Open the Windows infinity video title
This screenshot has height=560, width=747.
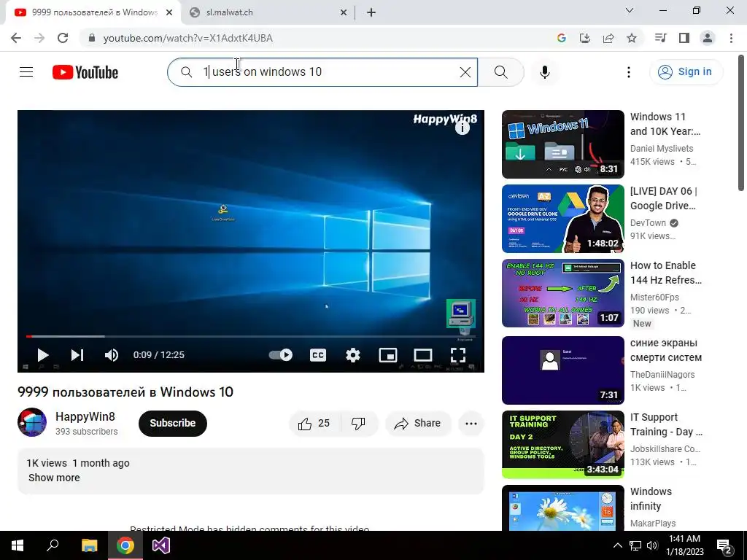651,499
